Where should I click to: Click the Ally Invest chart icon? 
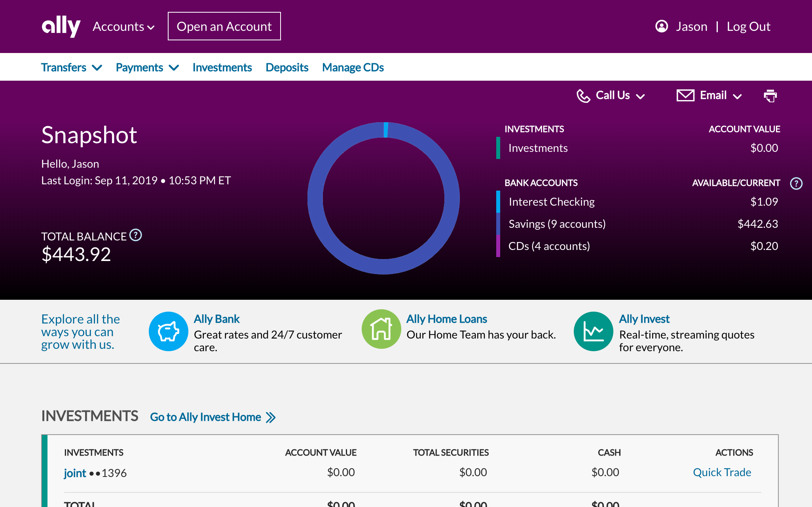click(593, 331)
